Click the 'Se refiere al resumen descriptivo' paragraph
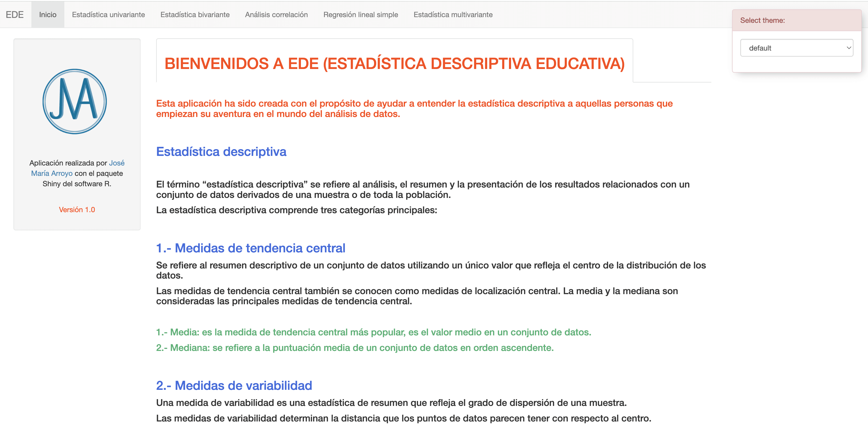The height and width of the screenshot is (429, 868). coord(431,270)
